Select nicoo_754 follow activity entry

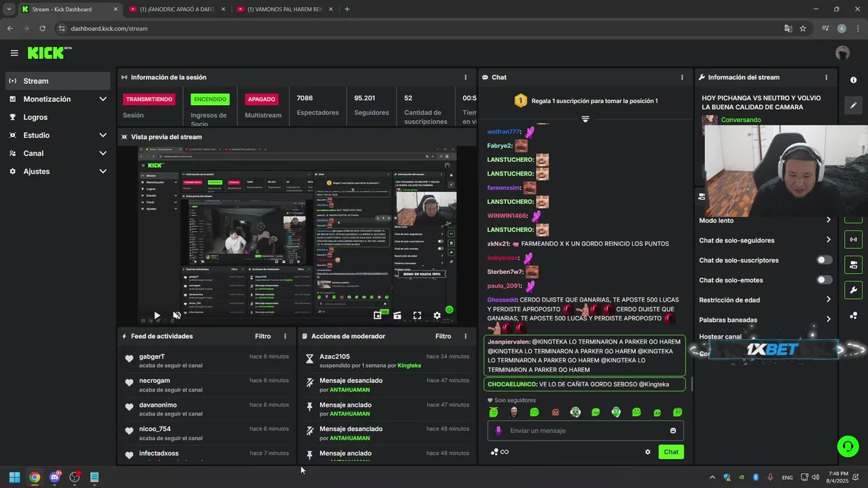tap(207, 433)
